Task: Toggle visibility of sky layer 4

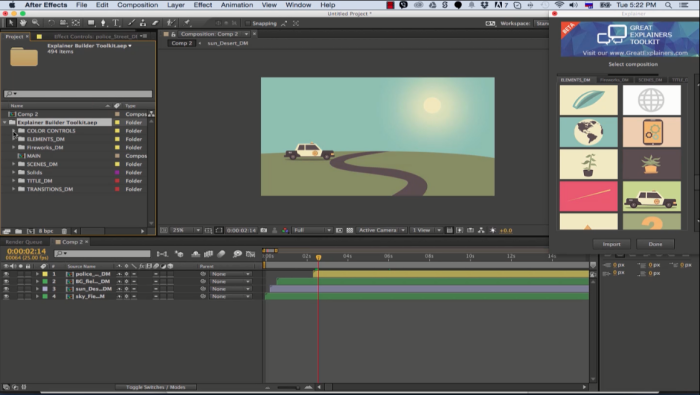Action: (x=6, y=296)
